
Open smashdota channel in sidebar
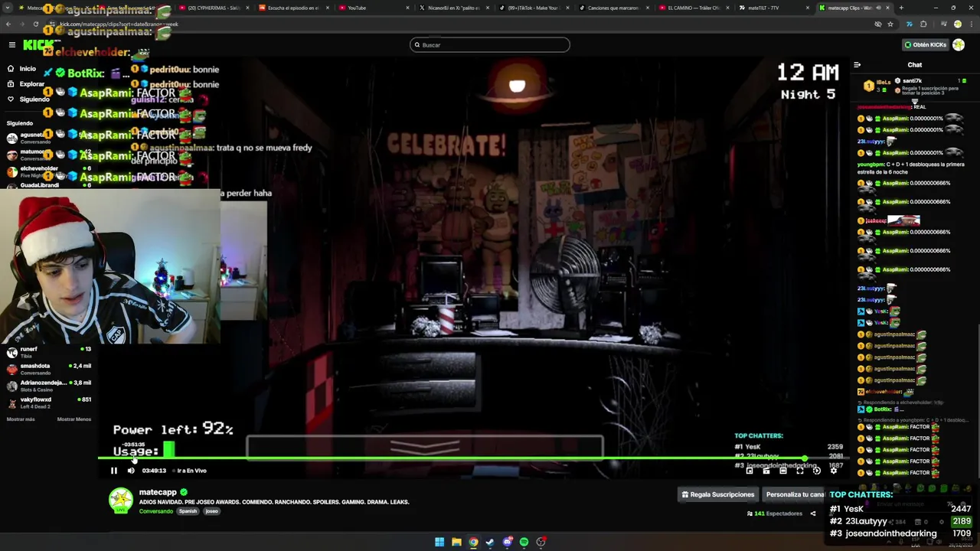[x=49, y=369]
